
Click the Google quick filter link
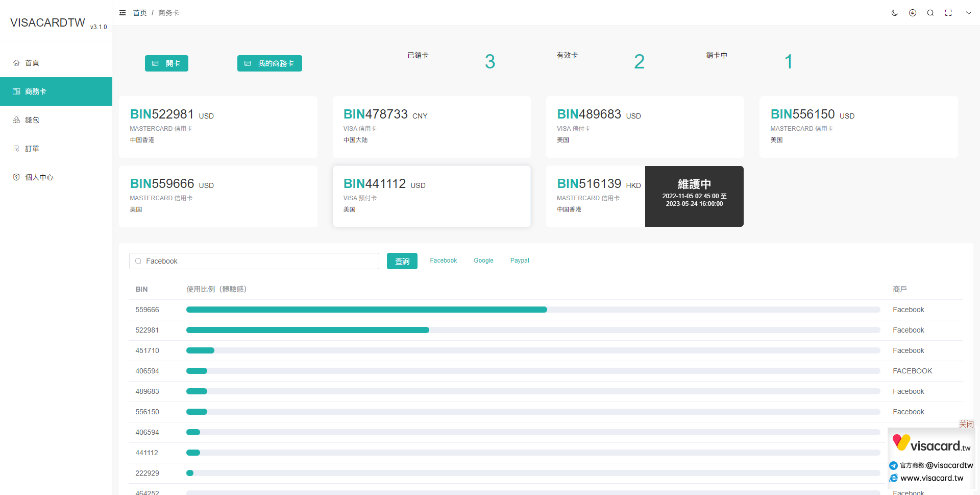(483, 261)
